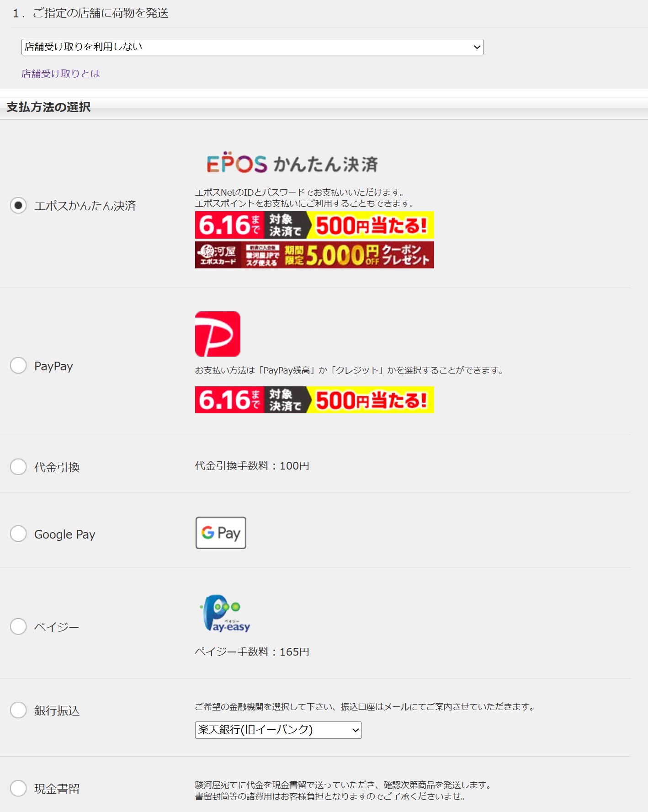
Task: Select the Google Pay radio button
Action: 18,534
